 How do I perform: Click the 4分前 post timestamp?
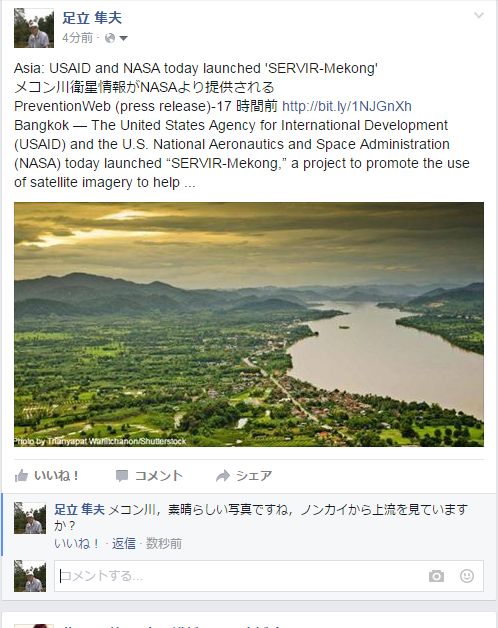(x=77, y=38)
